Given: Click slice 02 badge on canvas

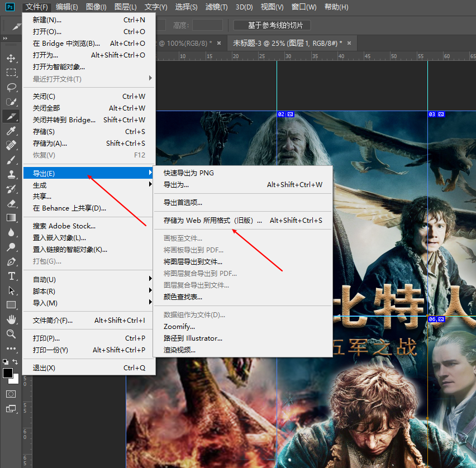Looking at the screenshot, I should tap(285, 114).
